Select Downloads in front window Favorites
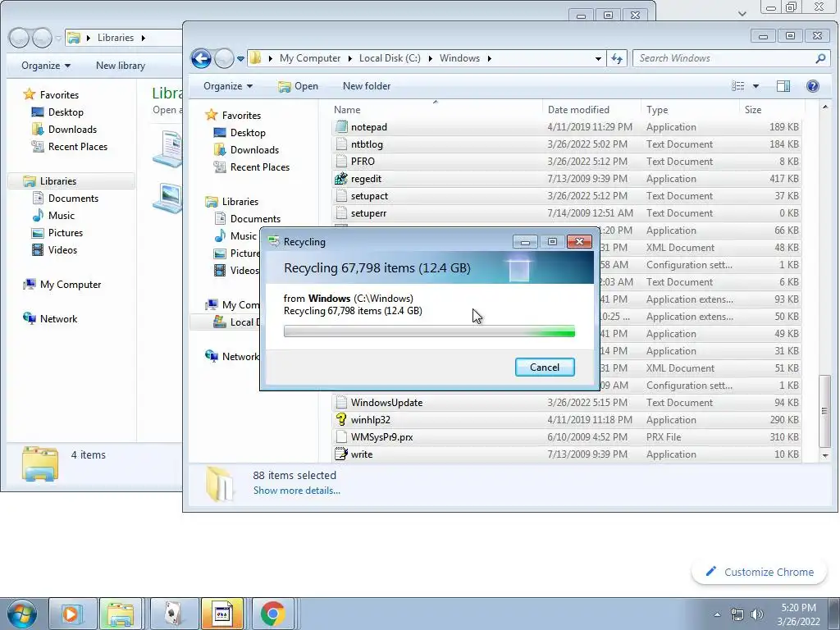The height and width of the screenshot is (630, 840). [254, 150]
